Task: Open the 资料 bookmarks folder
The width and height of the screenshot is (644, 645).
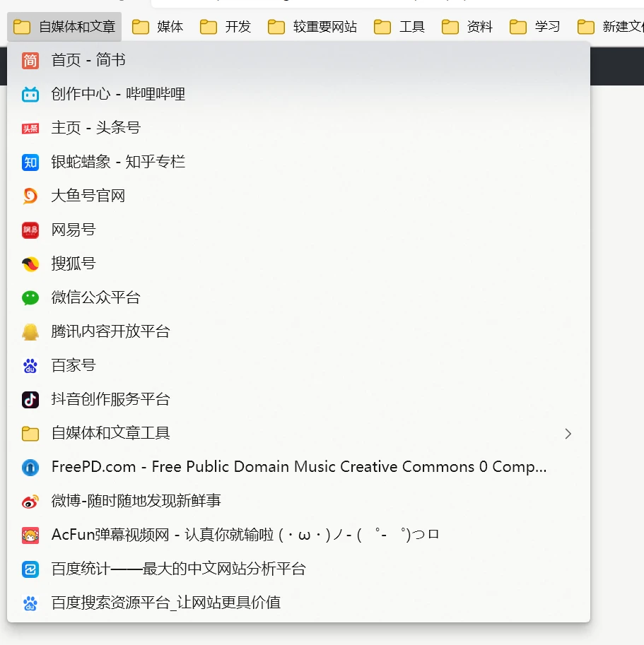Action: [x=467, y=27]
